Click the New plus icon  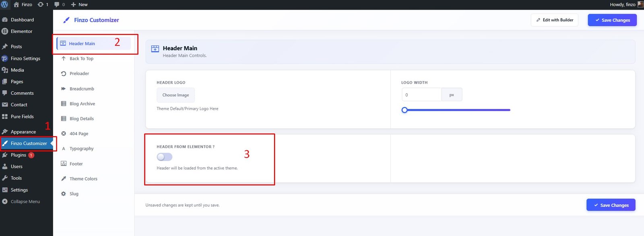tap(73, 4)
